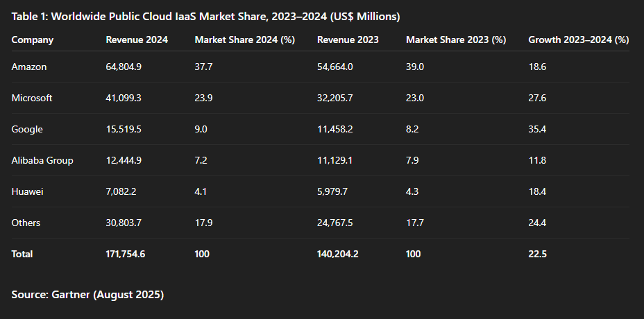
Task: Click the Company column header
Action: pyautogui.click(x=33, y=40)
